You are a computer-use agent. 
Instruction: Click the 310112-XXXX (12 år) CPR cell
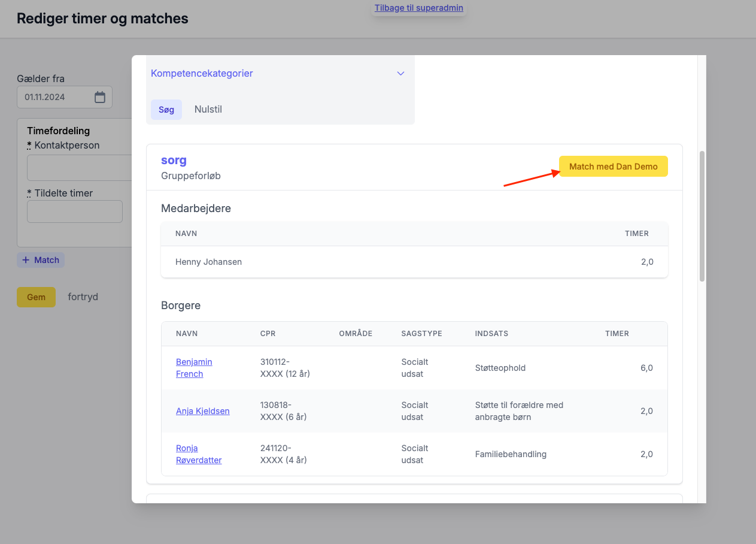[x=286, y=368]
